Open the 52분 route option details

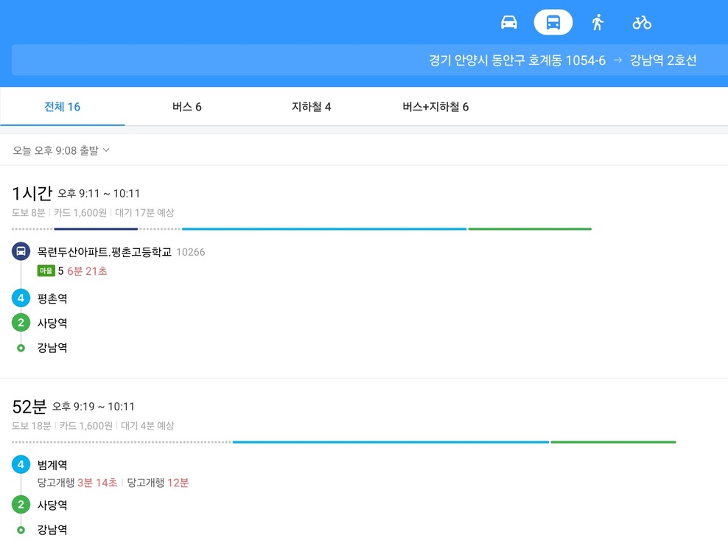coord(364,469)
